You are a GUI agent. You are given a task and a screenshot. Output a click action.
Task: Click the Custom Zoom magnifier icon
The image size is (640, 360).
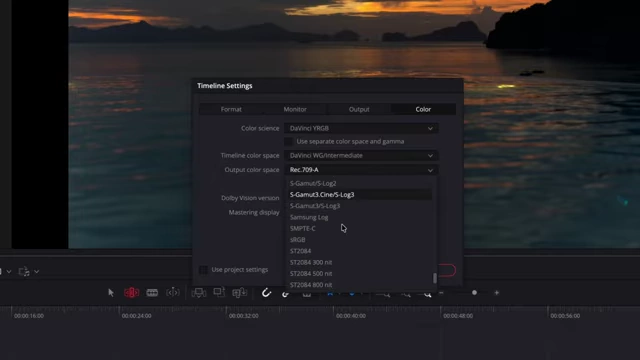(427, 294)
